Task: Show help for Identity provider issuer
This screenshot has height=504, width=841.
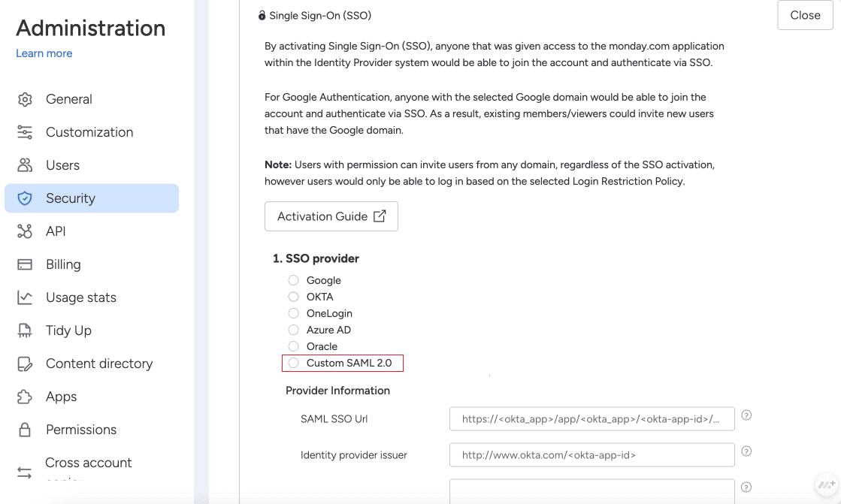Action: click(x=746, y=451)
